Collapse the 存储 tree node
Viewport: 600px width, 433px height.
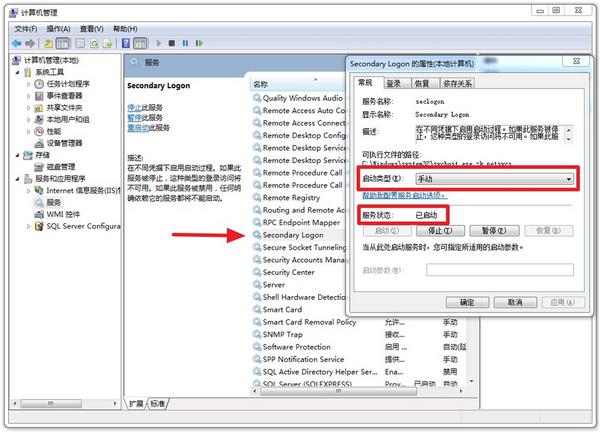18,155
